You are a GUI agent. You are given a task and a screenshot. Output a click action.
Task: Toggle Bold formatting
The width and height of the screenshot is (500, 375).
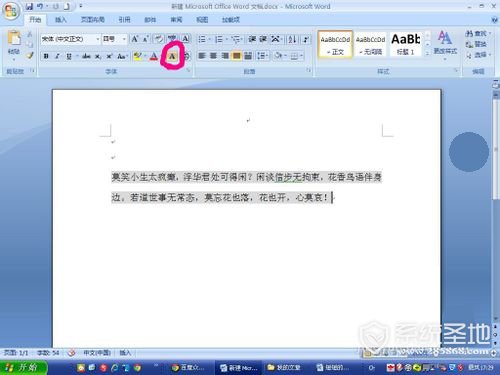pos(46,56)
